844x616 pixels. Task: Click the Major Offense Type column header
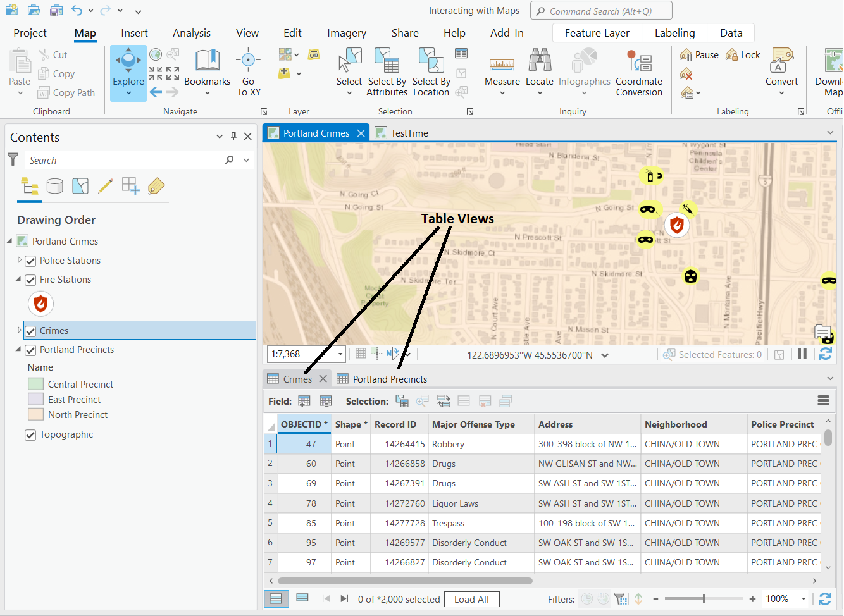pyautogui.click(x=473, y=424)
